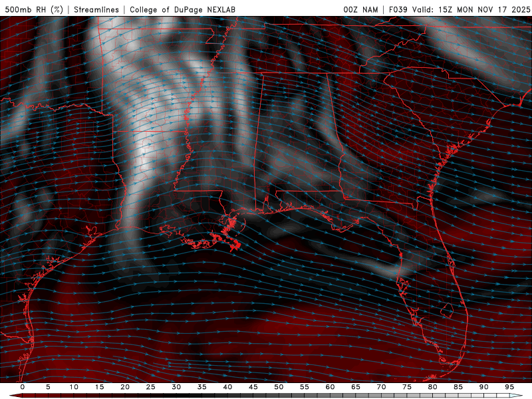
Task: Click the color bar label "80"
Action: click(x=432, y=387)
